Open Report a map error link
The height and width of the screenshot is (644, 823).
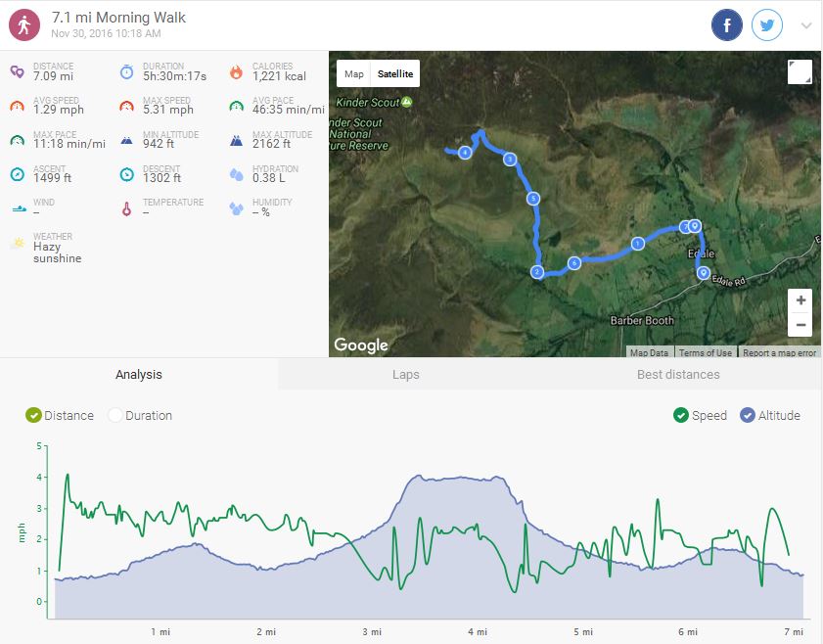point(779,353)
